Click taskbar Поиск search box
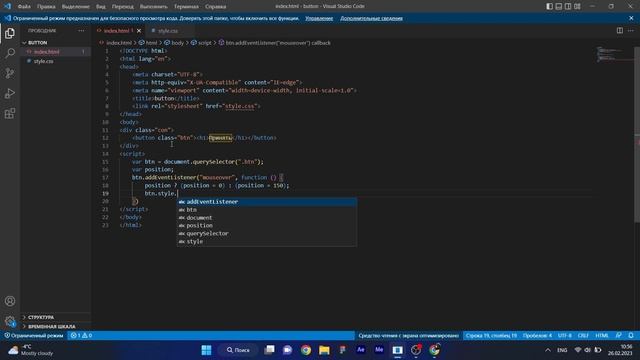The height and width of the screenshot is (360, 640). point(238,350)
